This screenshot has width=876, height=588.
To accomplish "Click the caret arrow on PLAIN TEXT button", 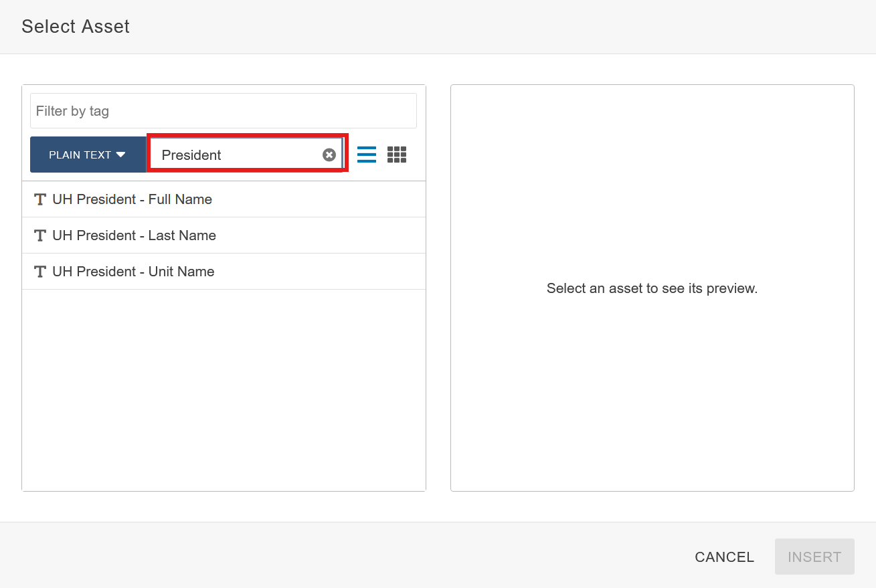I will click(x=121, y=155).
